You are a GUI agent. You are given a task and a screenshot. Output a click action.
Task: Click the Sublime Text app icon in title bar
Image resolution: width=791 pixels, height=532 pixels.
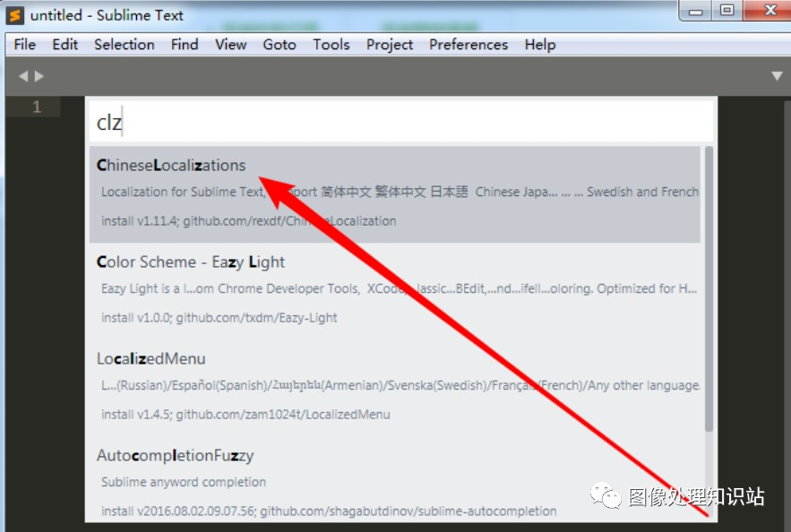click(x=15, y=15)
